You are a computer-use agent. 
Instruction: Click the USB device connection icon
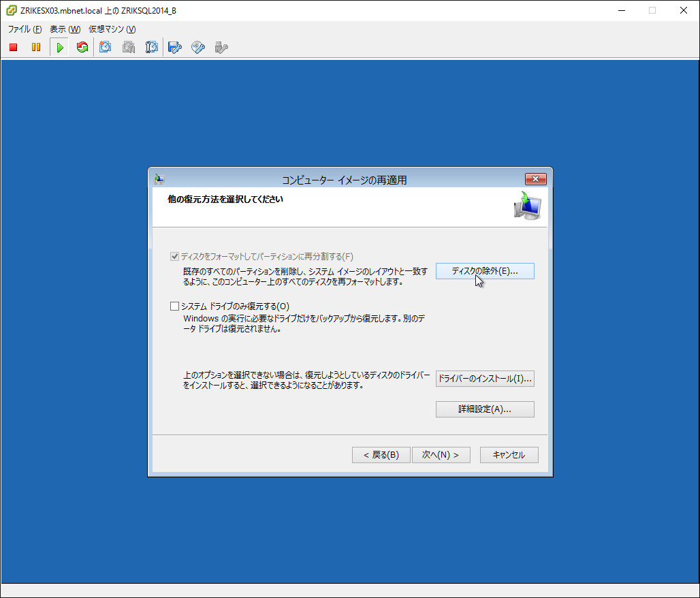click(x=221, y=48)
